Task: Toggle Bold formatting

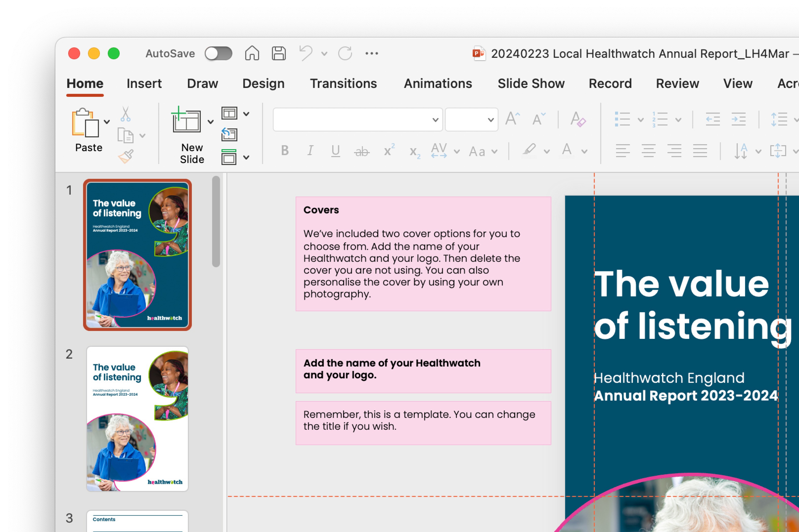Action: coord(285,151)
